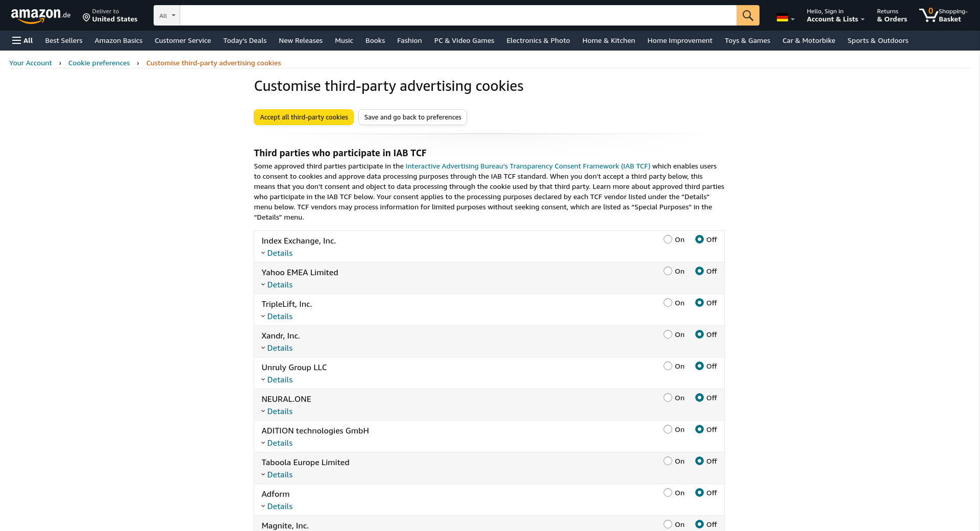
Task: Click the Amazon.de logo
Action: (x=41, y=15)
